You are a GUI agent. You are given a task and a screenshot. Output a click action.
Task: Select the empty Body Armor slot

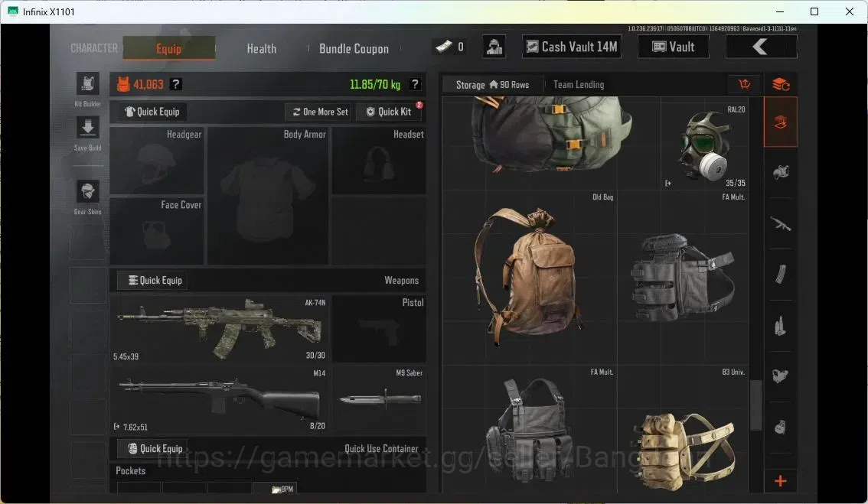[268, 196]
